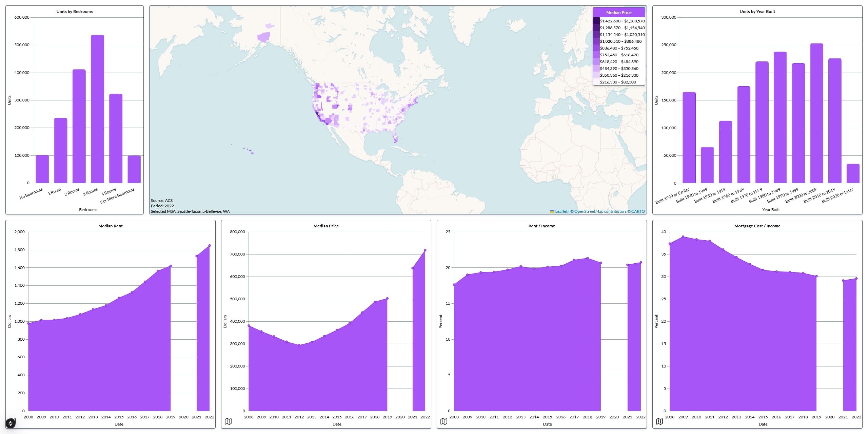This screenshot has height=434, width=868.
Task: Click the 2009 peak on Mortgage Cost / Income
Action: pos(683,237)
